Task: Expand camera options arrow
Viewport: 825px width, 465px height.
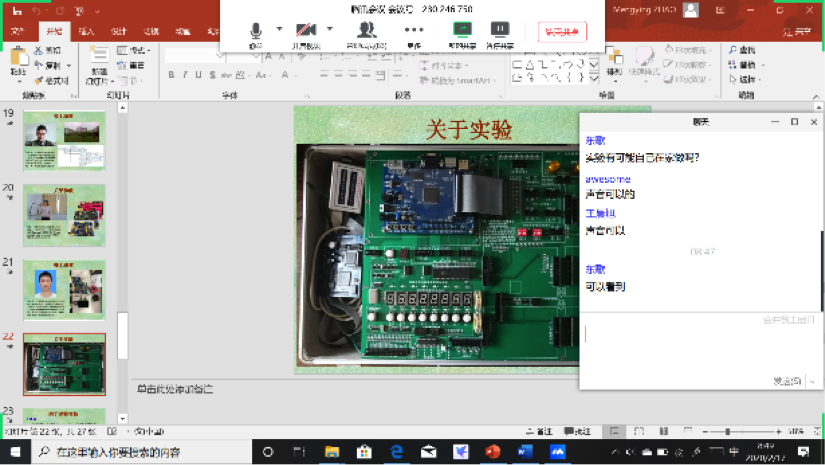Action: (x=328, y=29)
